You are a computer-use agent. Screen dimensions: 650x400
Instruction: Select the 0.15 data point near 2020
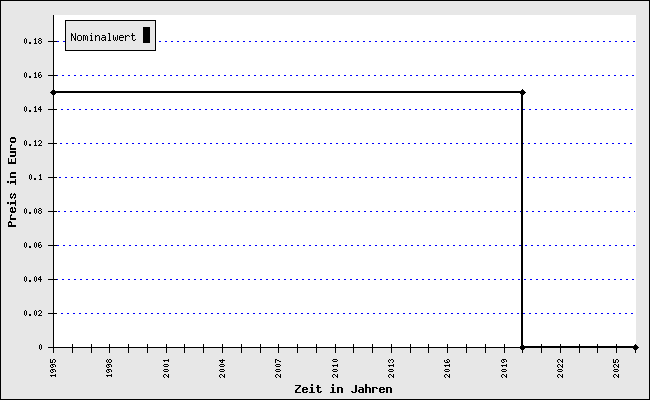[523, 92]
